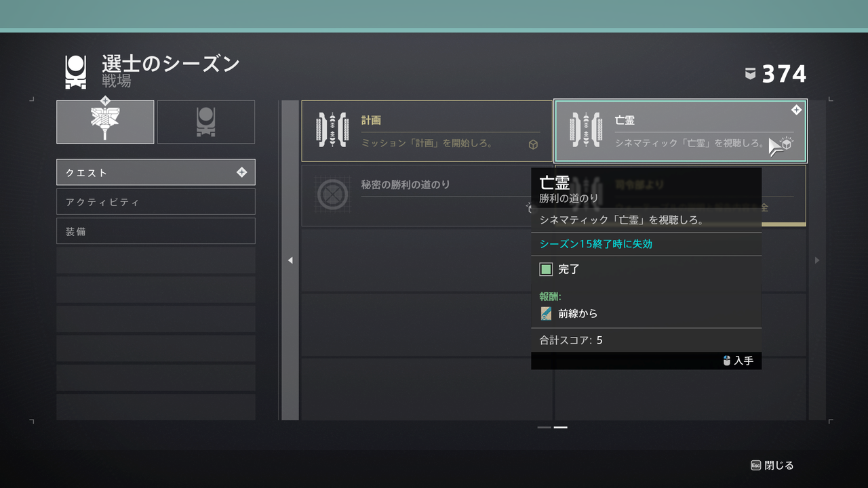This screenshot has height=488, width=868.
Task: Click the mouse icon beside 入手
Action: pos(727,361)
